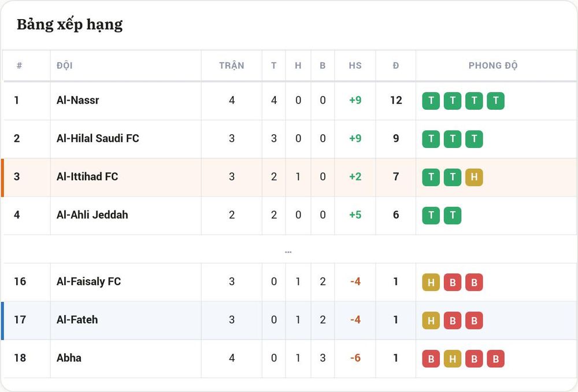Open Al-Ahli Jeddah team page
The image size is (578, 392).
point(92,215)
